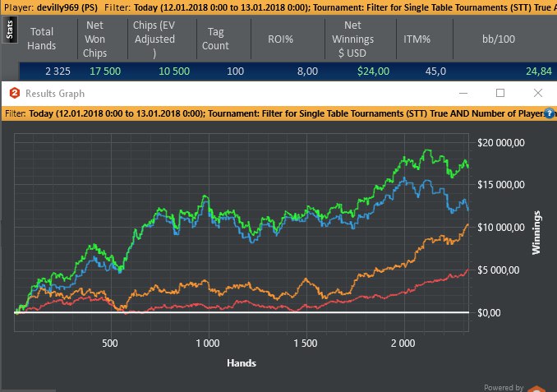Screen dimensions: 557x392
Task: Select the bb/100 value 24,84
Action: [x=539, y=71]
